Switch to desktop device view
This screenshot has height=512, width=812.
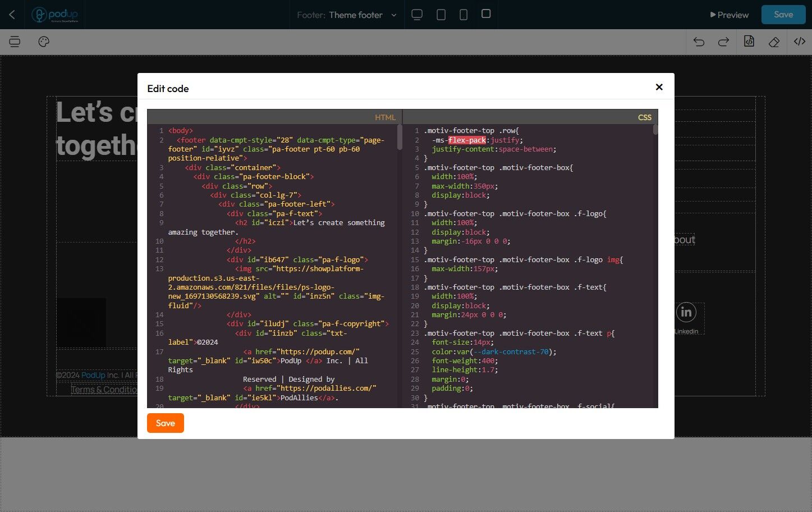click(417, 15)
